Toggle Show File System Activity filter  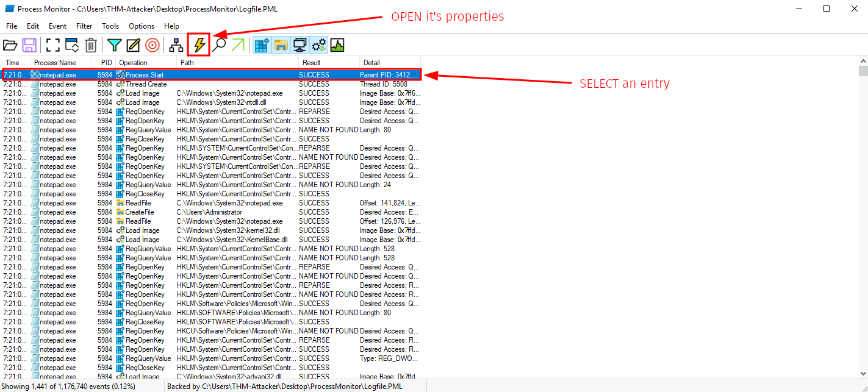pyautogui.click(x=281, y=45)
